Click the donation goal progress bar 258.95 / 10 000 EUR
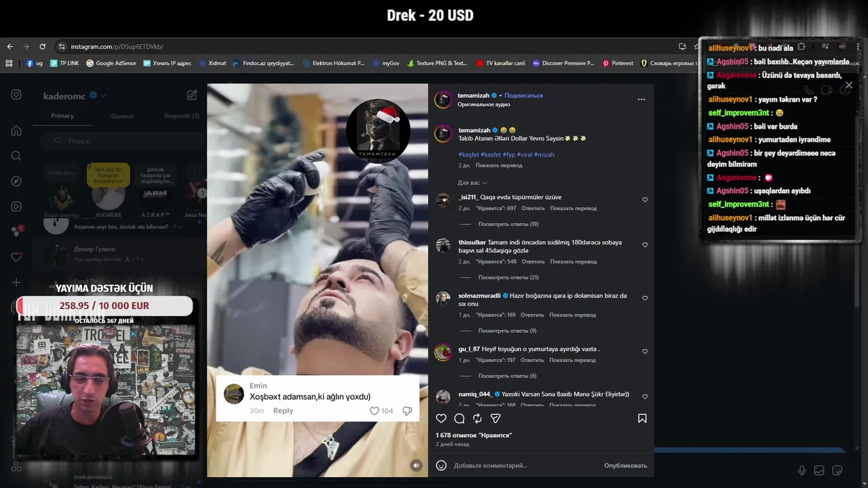Viewport: 868px width, 488px height. (x=104, y=306)
